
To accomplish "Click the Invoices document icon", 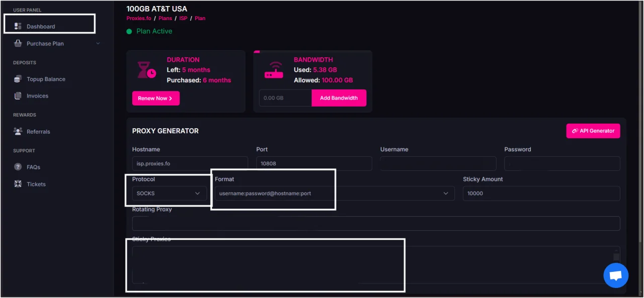I will pyautogui.click(x=18, y=95).
